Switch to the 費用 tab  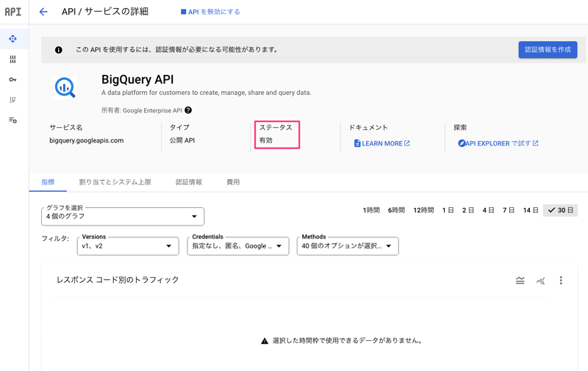(233, 182)
